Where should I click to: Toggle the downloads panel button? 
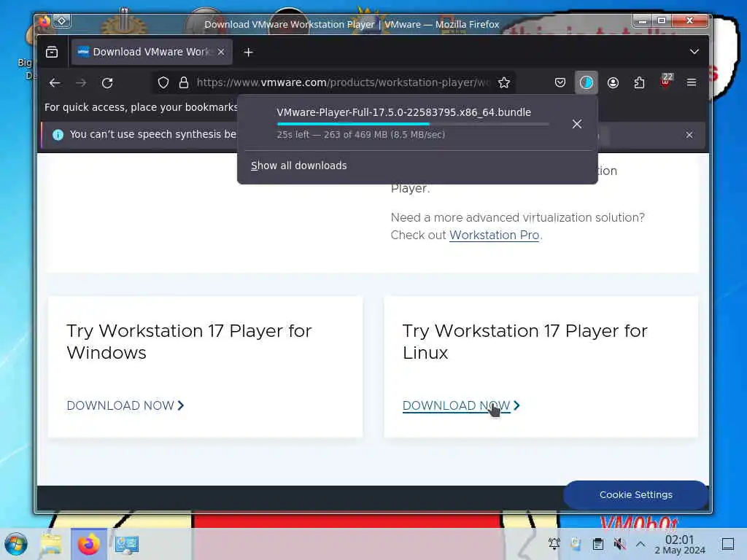click(x=586, y=83)
